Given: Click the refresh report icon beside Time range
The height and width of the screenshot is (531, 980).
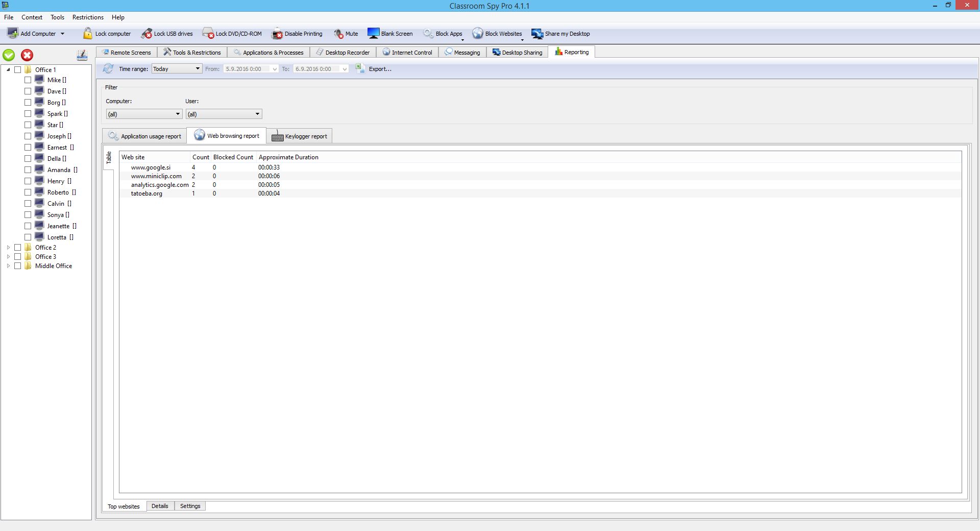Looking at the screenshot, I should pyautogui.click(x=108, y=69).
